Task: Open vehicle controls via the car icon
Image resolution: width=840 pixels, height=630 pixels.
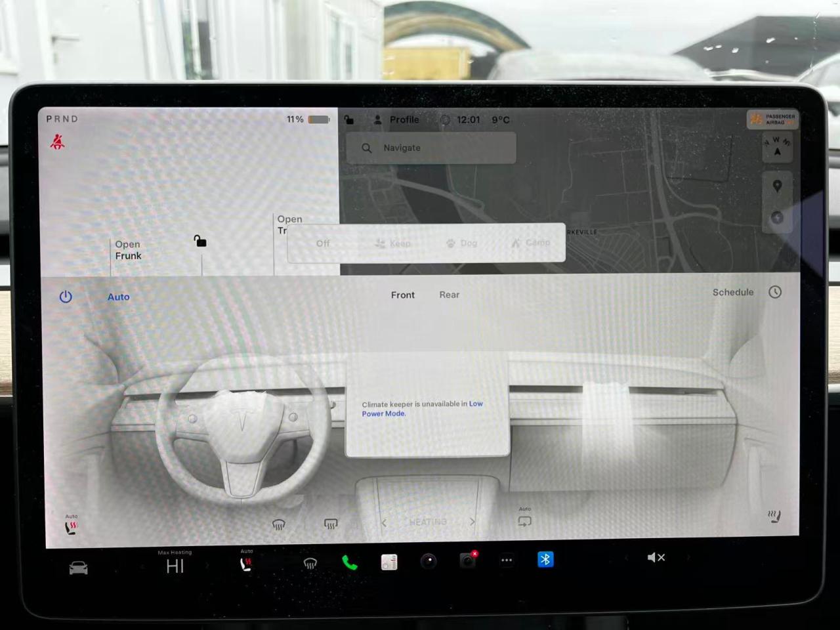Action: tap(79, 568)
